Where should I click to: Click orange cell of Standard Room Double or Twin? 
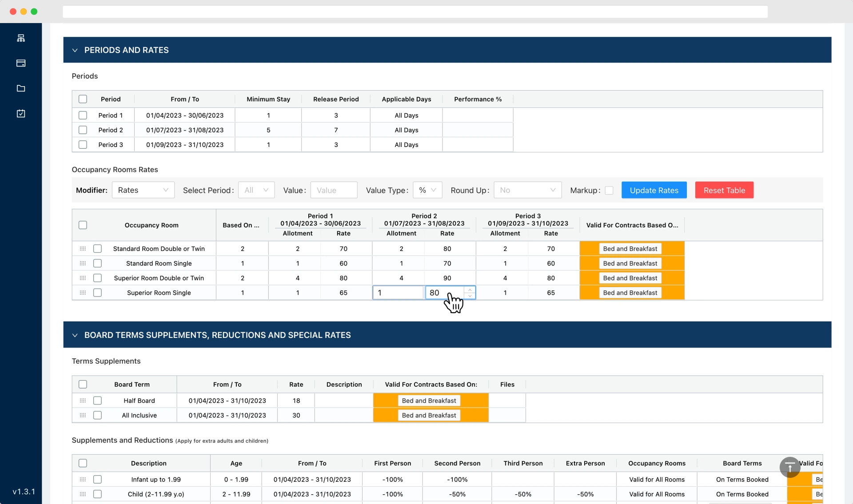pos(632,249)
